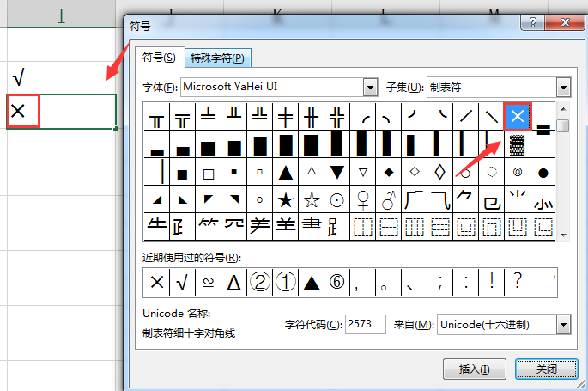Close the symbol dialog with X
This screenshot has height=391, width=588.
click(565, 22)
